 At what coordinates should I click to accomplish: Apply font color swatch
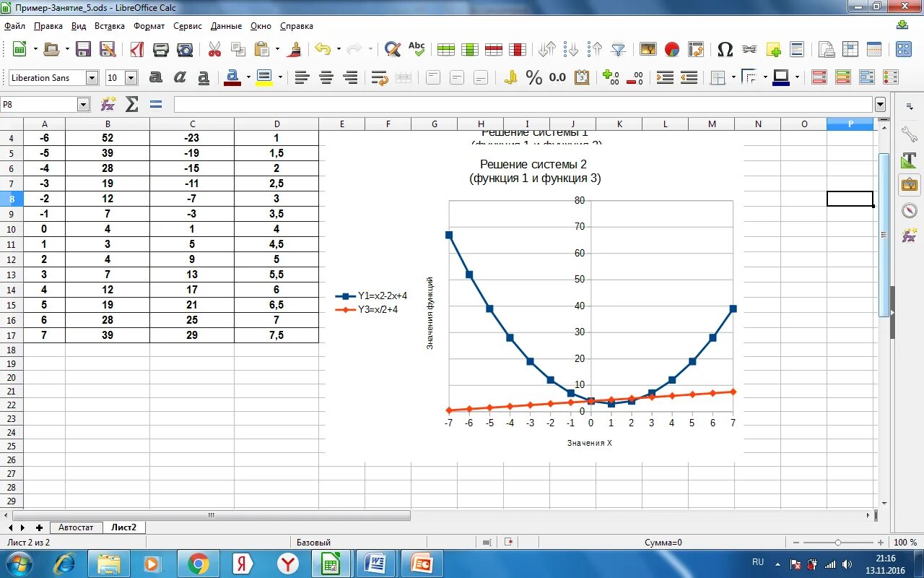(232, 77)
